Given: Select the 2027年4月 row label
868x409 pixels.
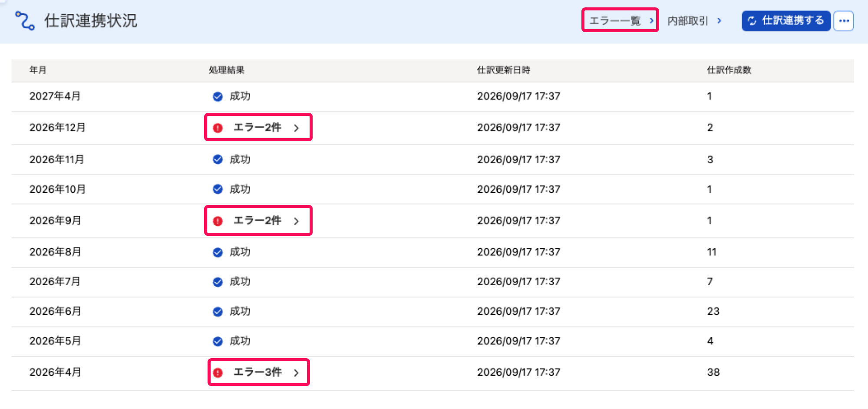Looking at the screenshot, I should coord(55,96).
